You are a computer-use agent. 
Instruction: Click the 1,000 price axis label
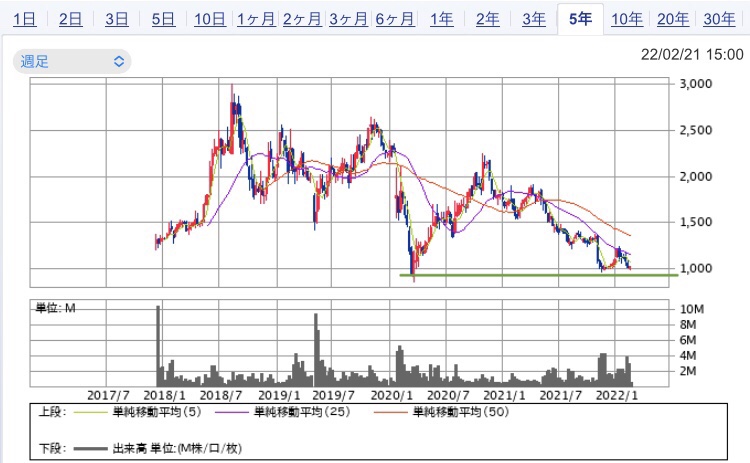pos(696,268)
